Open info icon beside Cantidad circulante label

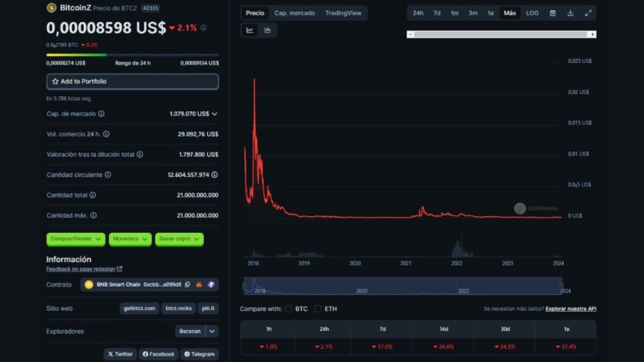107,174
